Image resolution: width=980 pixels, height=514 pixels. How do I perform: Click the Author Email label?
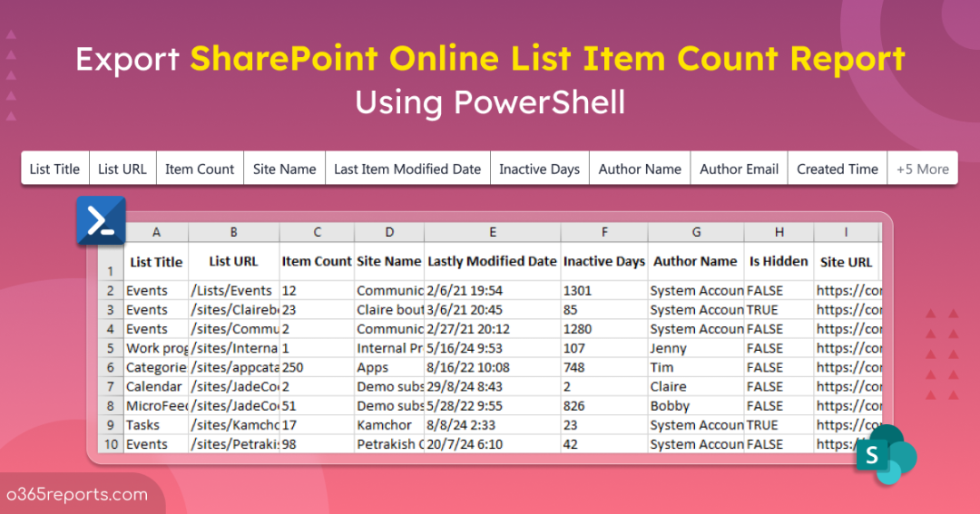coord(739,169)
